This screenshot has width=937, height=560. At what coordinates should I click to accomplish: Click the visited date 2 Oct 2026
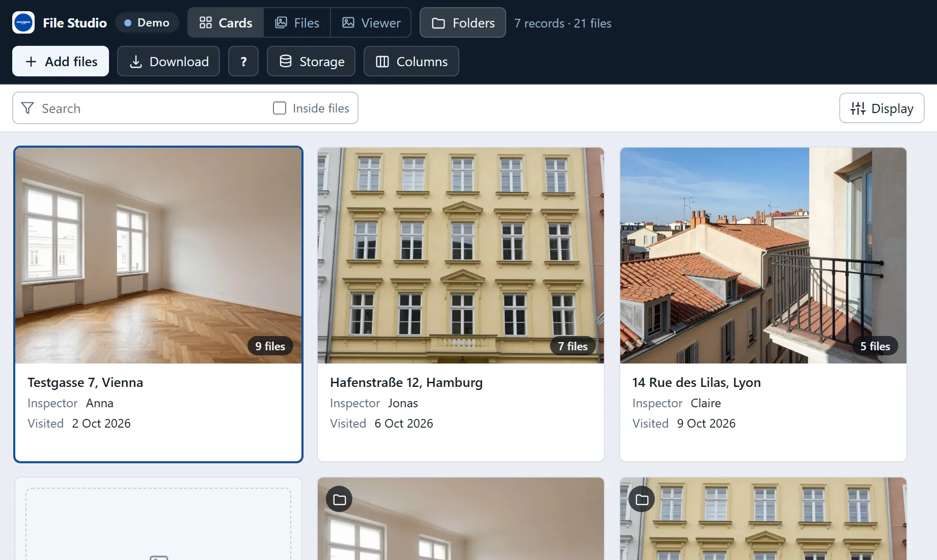click(101, 424)
